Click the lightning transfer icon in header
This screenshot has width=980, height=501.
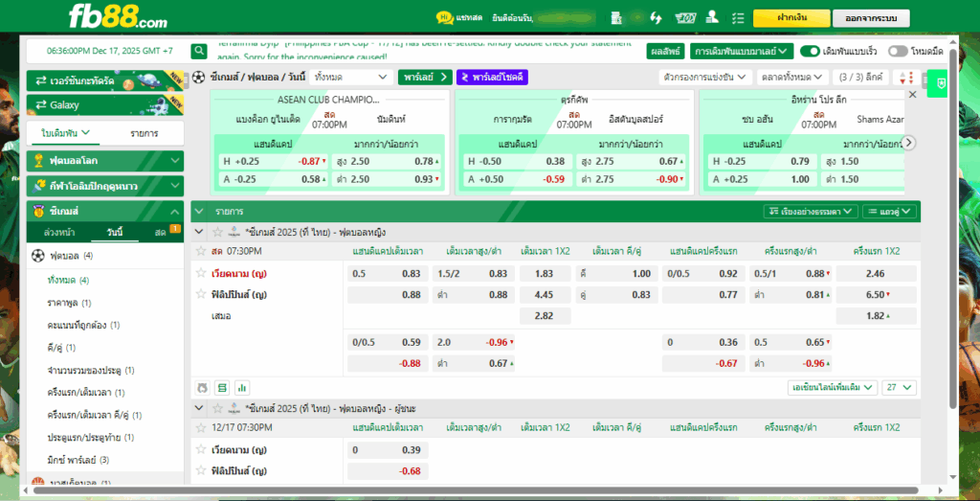[x=656, y=18]
